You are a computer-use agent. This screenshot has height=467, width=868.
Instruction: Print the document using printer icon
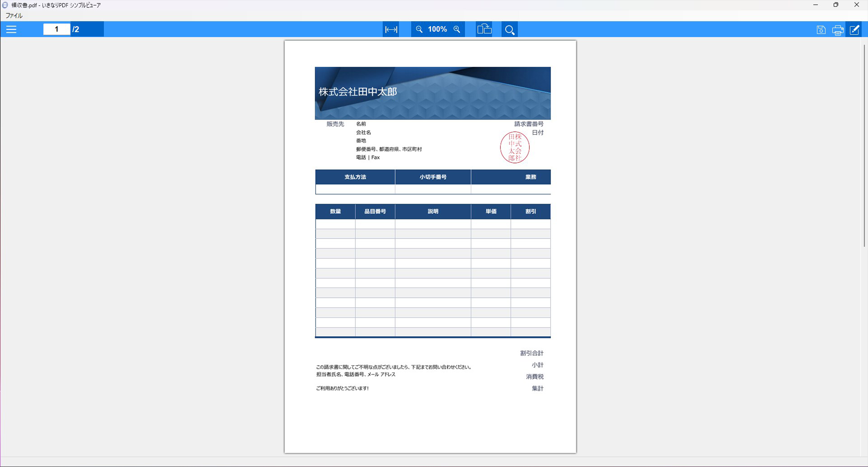click(x=838, y=30)
